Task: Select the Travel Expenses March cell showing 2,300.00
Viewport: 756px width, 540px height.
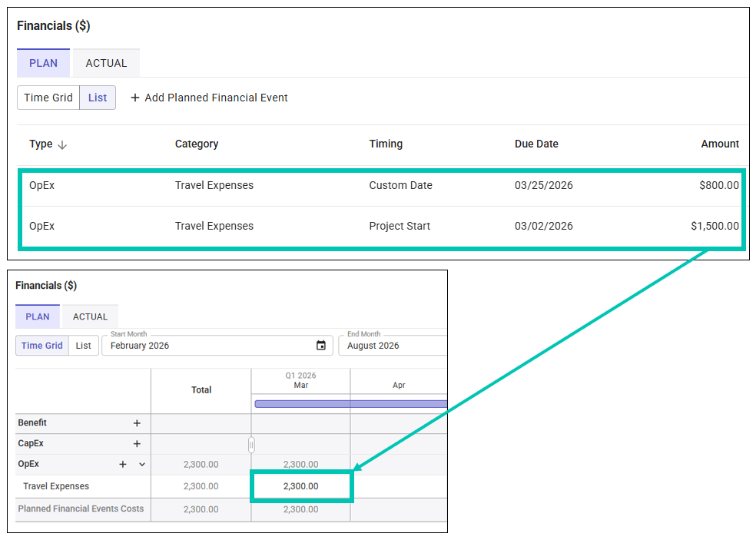Action: [300, 486]
